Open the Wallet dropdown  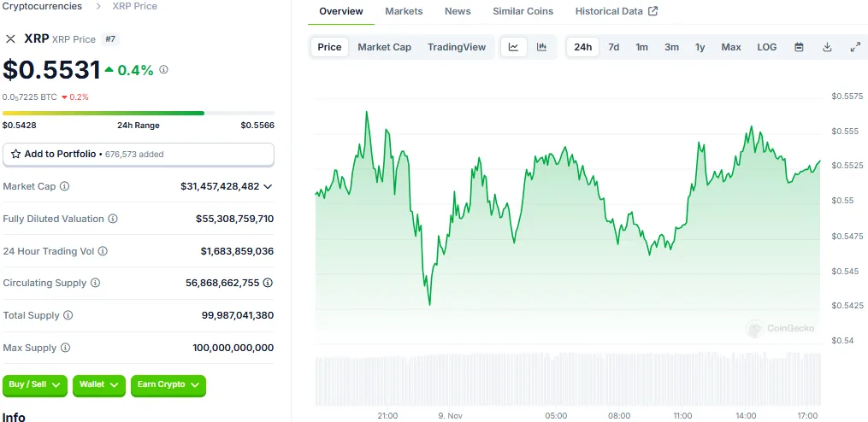(x=99, y=385)
